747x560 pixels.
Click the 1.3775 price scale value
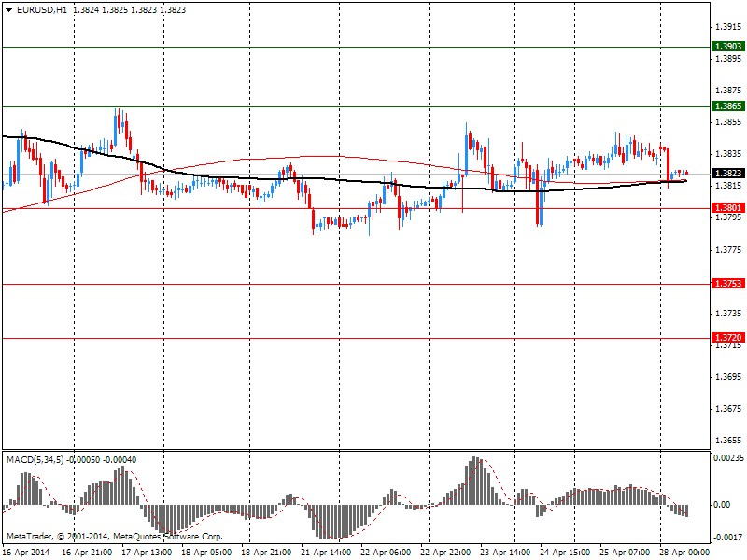[x=728, y=250]
